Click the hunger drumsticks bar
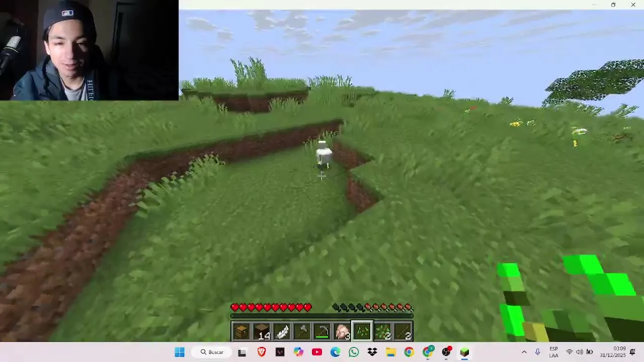 pos(372,307)
